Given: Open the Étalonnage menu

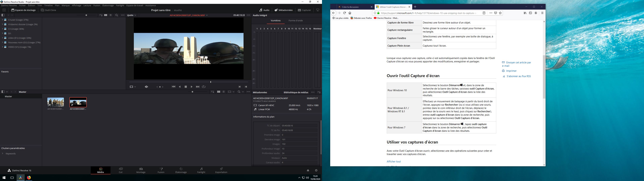Looking at the screenshot, I should pyautogui.click(x=108, y=6).
